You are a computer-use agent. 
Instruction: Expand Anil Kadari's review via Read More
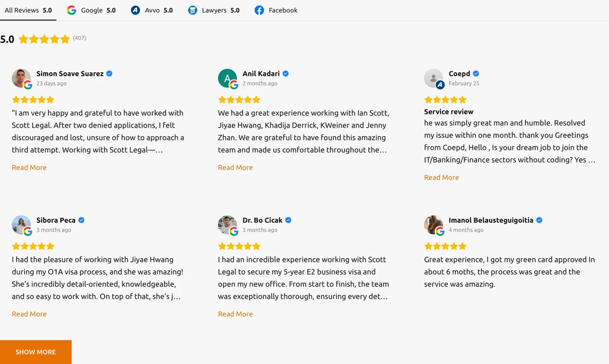235,167
